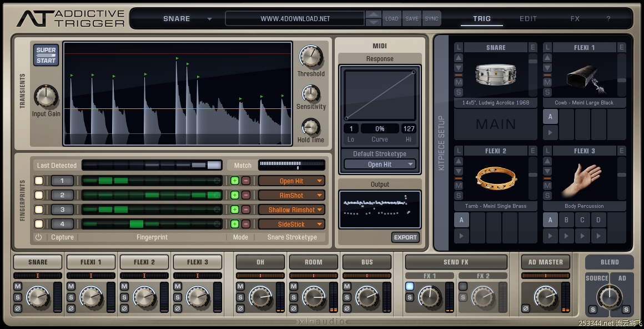The width and height of the screenshot is (644, 329).
Task: Toggle capture square for fingerprint 1
Action: pyautogui.click(x=39, y=181)
